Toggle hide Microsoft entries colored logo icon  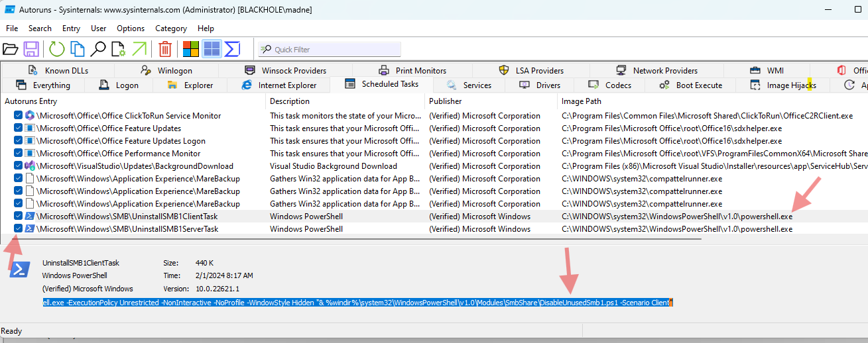pos(191,49)
